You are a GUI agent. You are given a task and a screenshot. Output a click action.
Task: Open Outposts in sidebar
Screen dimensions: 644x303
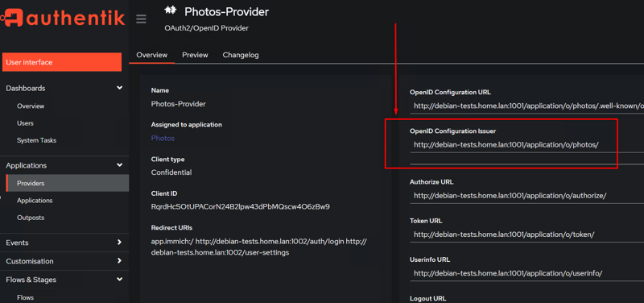pos(31,218)
